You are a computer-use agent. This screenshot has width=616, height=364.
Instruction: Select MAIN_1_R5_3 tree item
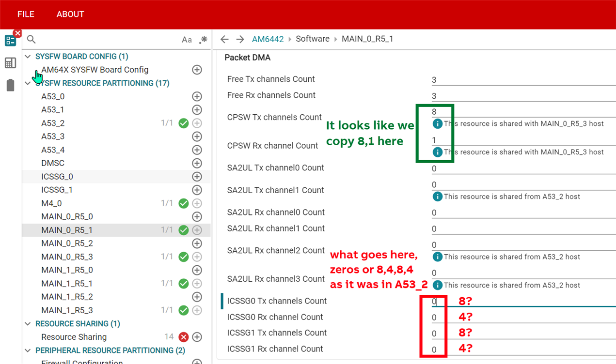tap(67, 310)
